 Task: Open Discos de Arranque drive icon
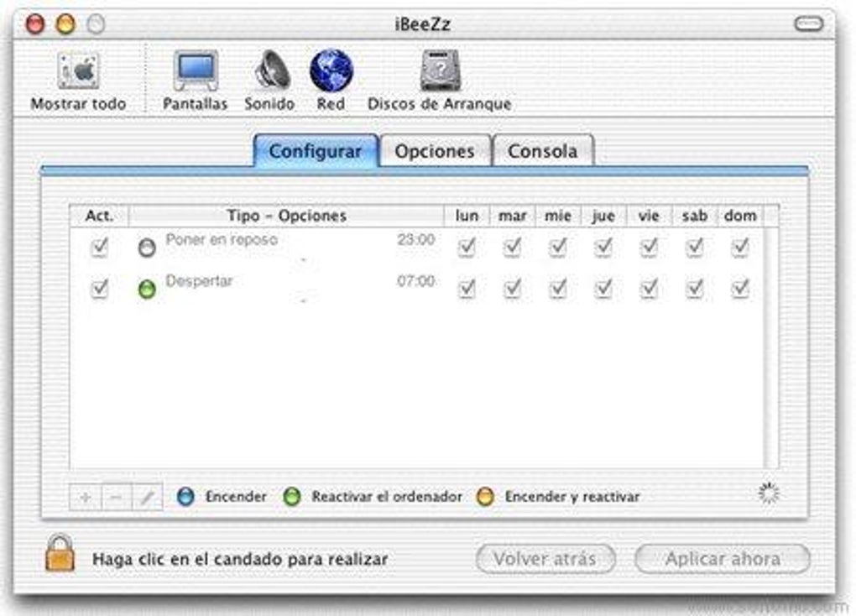[440, 70]
